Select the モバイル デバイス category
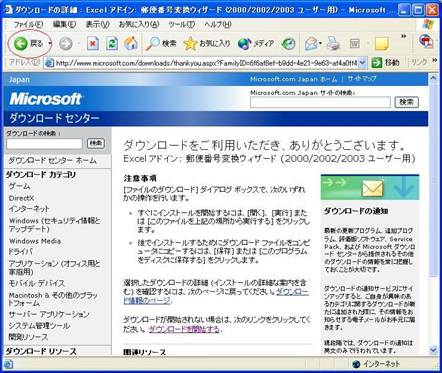The height and width of the screenshot is (373, 442). [37, 283]
